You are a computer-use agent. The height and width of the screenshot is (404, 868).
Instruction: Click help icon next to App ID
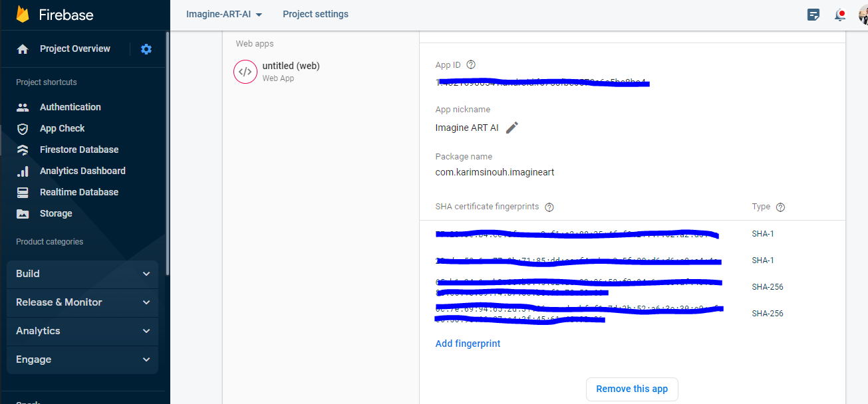pos(471,65)
